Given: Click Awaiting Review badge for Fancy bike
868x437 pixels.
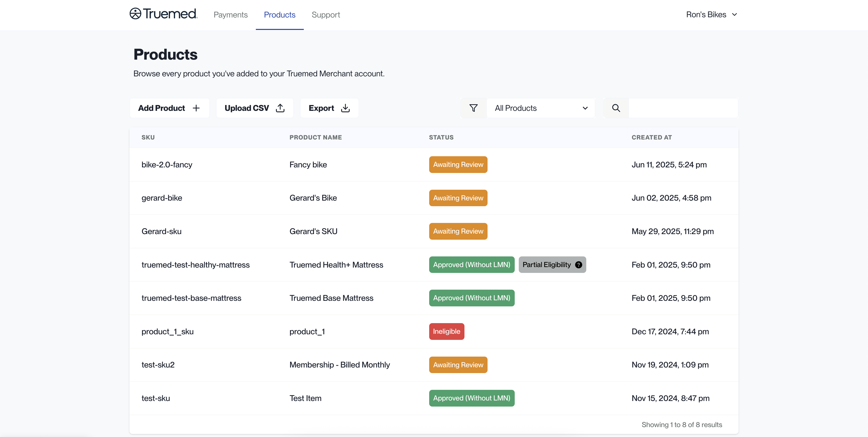Looking at the screenshot, I should click(x=458, y=165).
